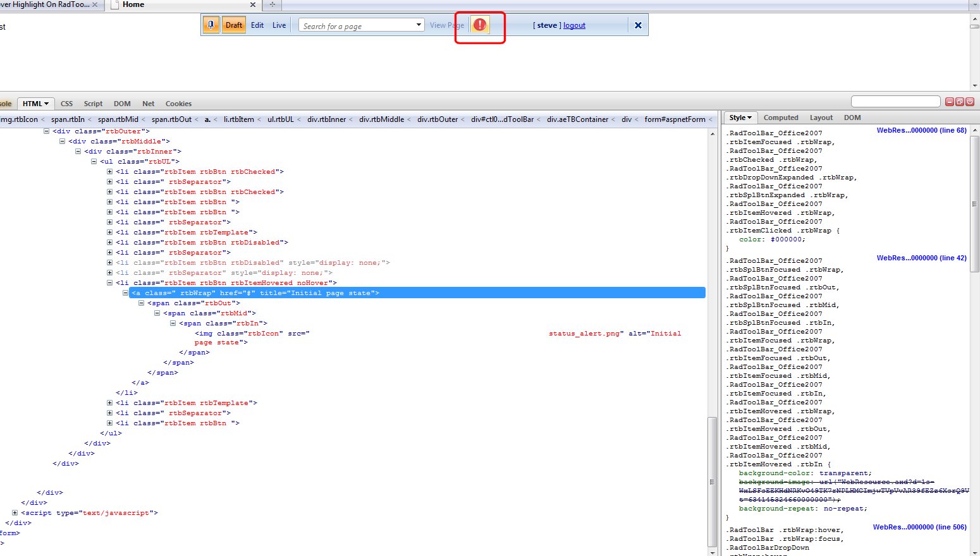Select div.rtbInner in the breadcrumb path

point(327,119)
